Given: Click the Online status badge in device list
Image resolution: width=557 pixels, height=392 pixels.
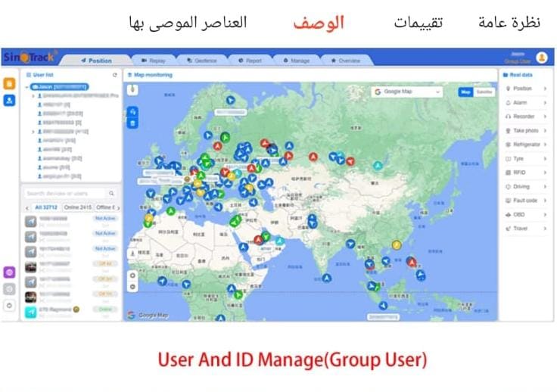Looking at the screenshot, I should click(105, 310).
